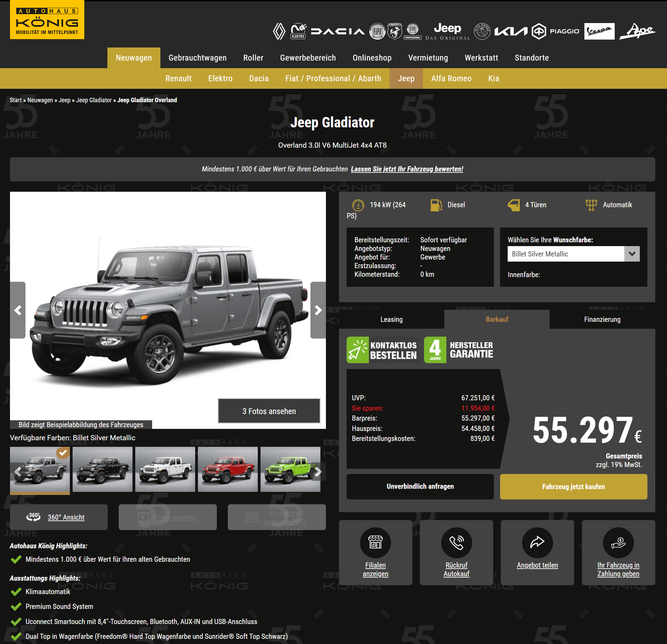Show next photo with right arrow

click(318, 310)
